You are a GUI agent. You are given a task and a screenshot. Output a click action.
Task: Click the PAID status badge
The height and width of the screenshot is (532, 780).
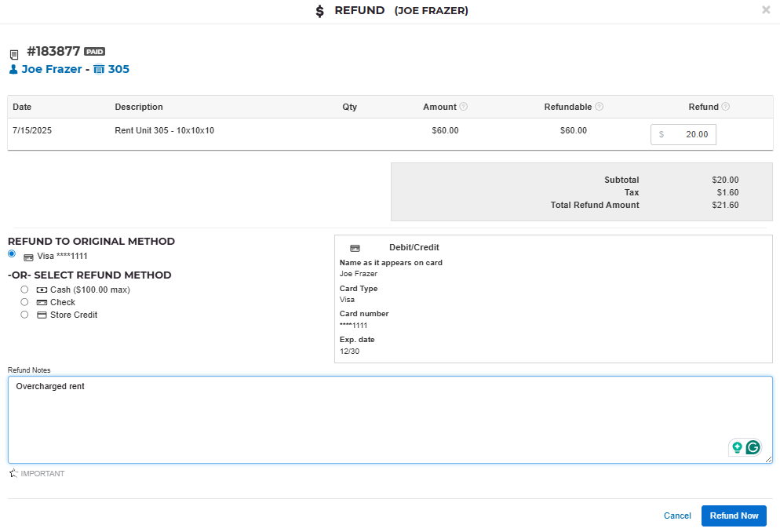(94, 52)
